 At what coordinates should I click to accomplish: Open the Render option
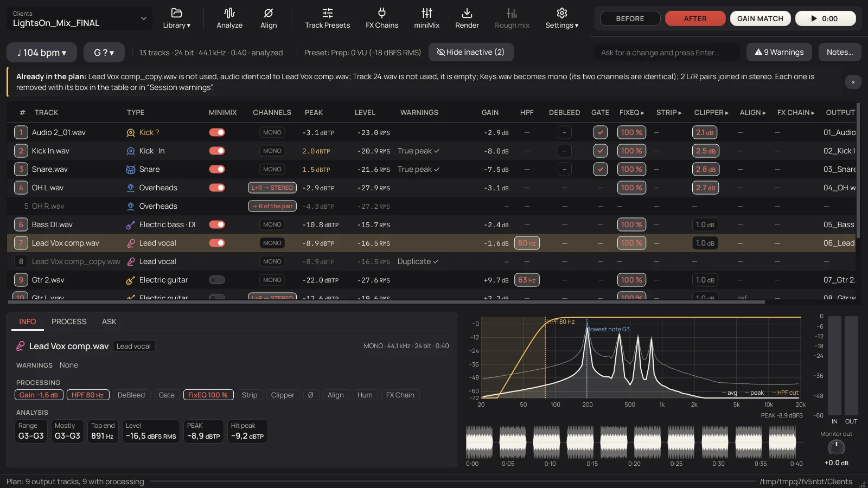tap(467, 18)
